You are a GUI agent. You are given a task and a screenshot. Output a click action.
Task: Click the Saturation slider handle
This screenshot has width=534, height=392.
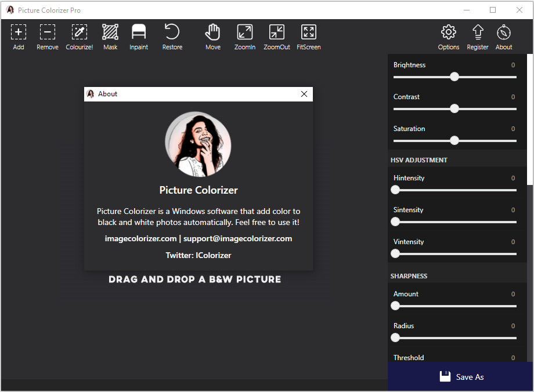pyautogui.click(x=454, y=140)
